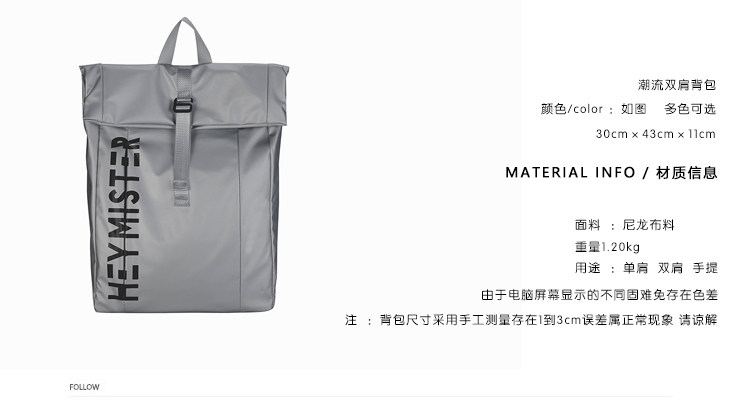Click the 注 measurement error note
The height and width of the screenshot is (414, 750).
531,320
